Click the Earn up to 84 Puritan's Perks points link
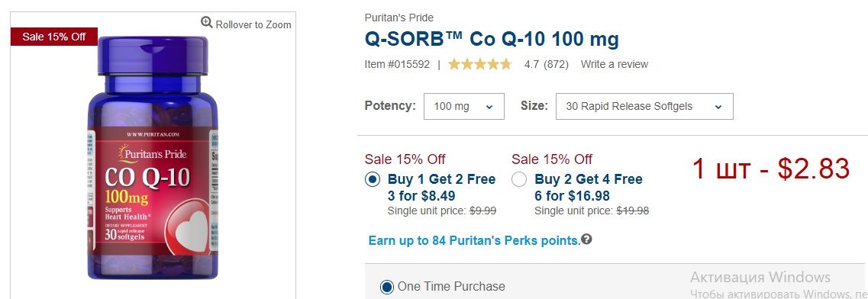Viewport: 868px width, 299px height. pos(474,240)
